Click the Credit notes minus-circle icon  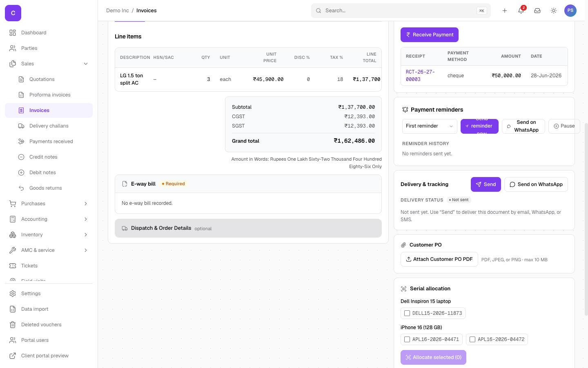coord(21,157)
